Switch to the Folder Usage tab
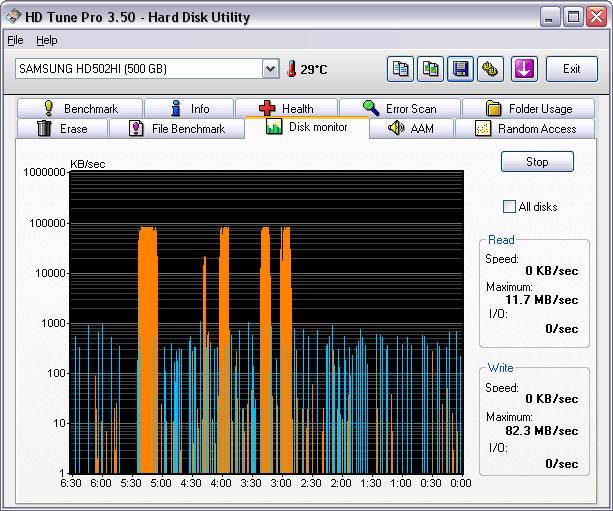The height and width of the screenshot is (511, 613). coord(529,108)
